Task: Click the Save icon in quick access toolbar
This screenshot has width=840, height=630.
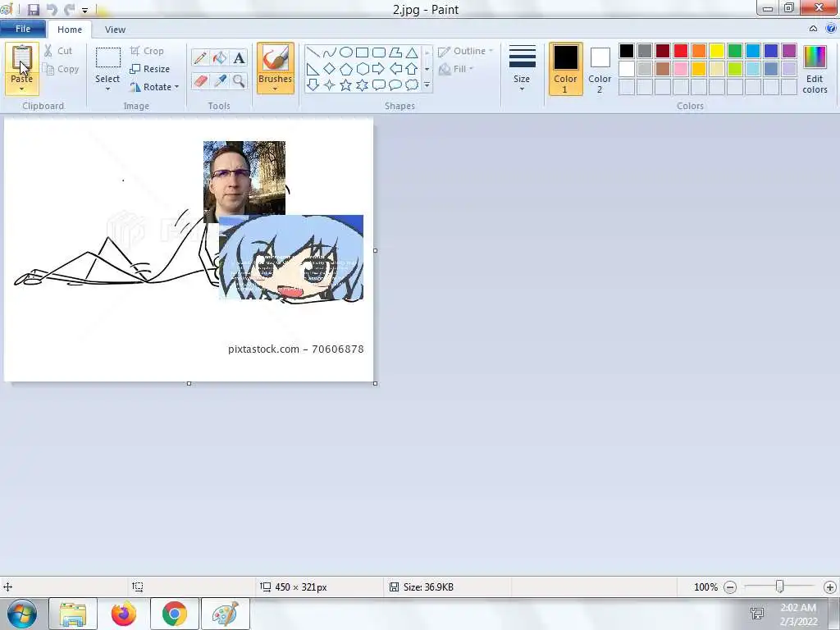Action: pyautogui.click(x=34, y=10)
